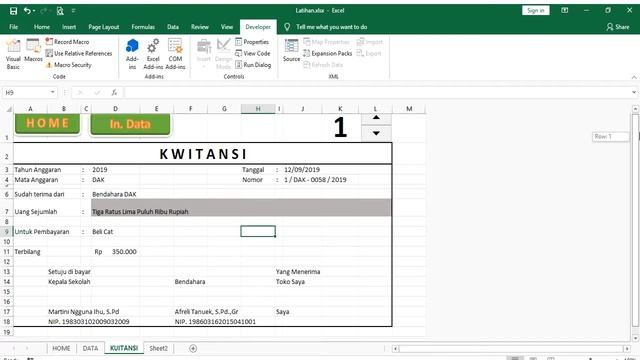Toggle Design Mode
Image resolution: width=640 pixels, height=360 pixels.
pos(223,54)
